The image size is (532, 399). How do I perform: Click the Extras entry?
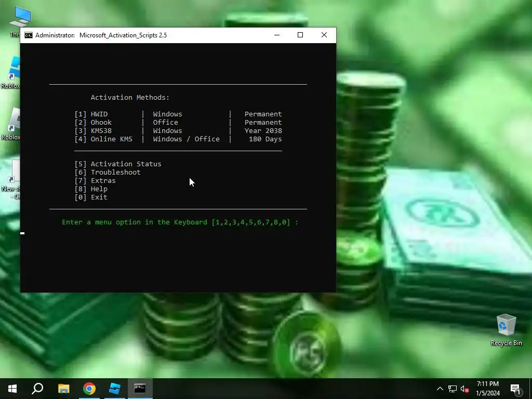click(x=95, y=180)
